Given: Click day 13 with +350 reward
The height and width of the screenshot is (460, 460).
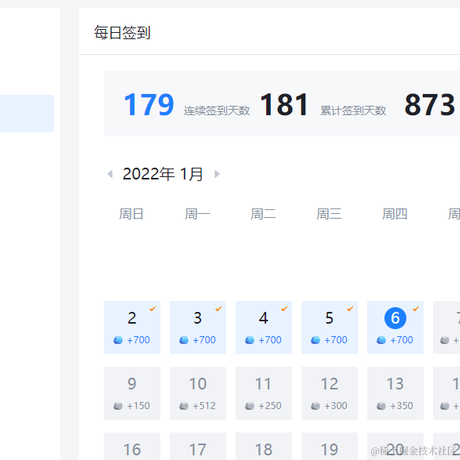Looking at the screenshot, I should [395, 393].
